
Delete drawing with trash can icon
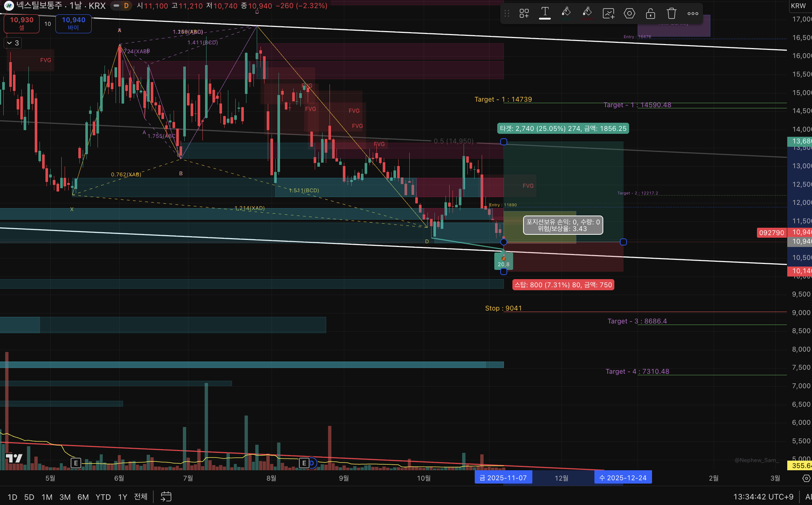tap(671, 14)
